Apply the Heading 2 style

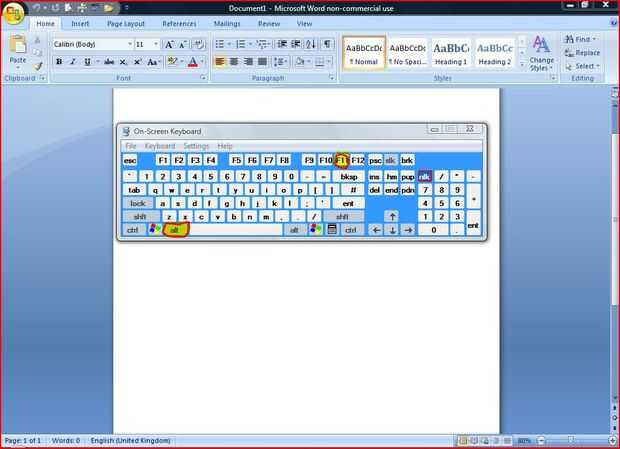(495, 53)
